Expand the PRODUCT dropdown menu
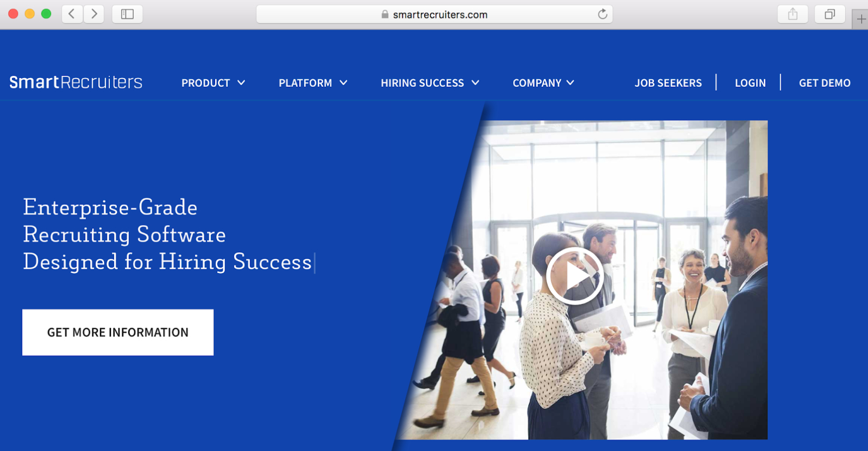The height and width of the screenshot is (451, 868). pyautogui.click(x=213, y=83)
